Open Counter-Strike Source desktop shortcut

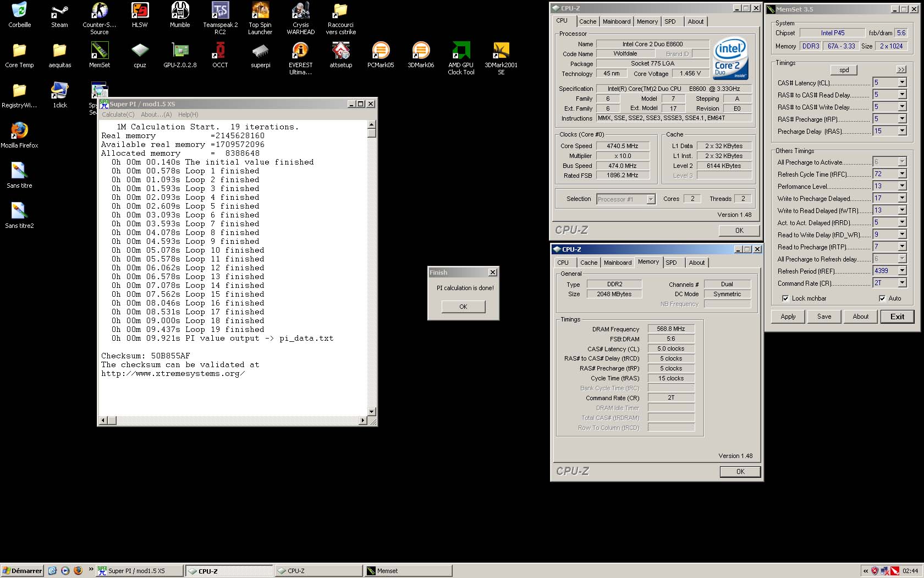[x=100, y=18]
